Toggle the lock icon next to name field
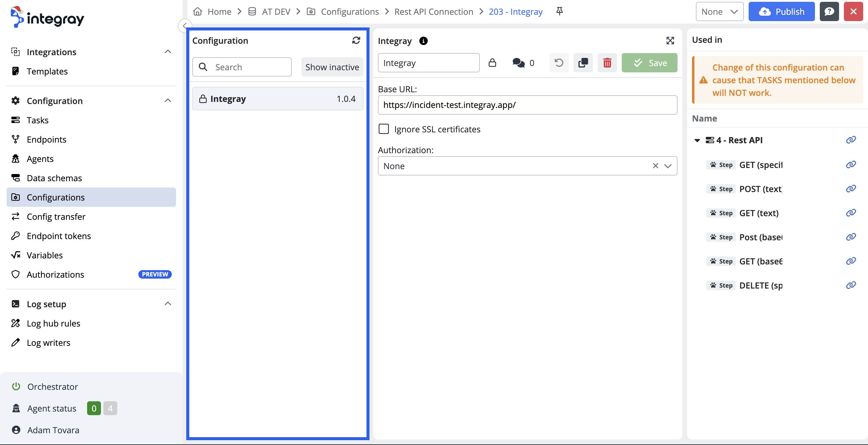This screenshot has width=868, height=445. [x=492, y=63]
